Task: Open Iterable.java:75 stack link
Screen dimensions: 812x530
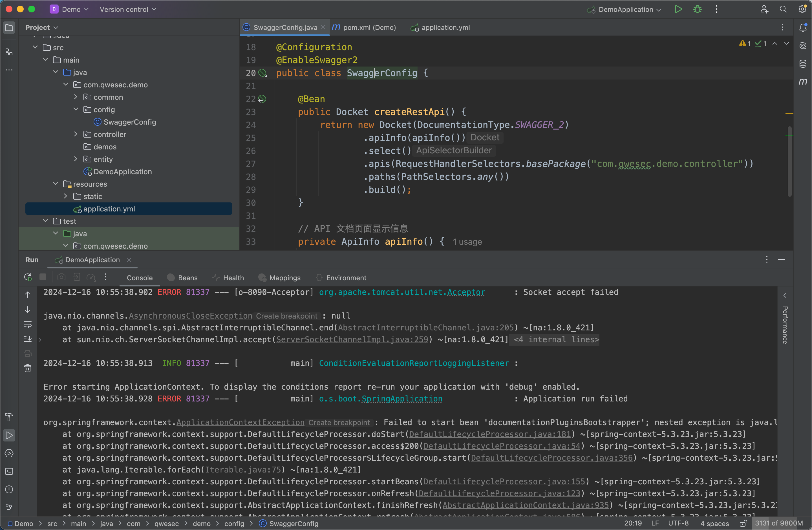Action: tap(242, 470)
